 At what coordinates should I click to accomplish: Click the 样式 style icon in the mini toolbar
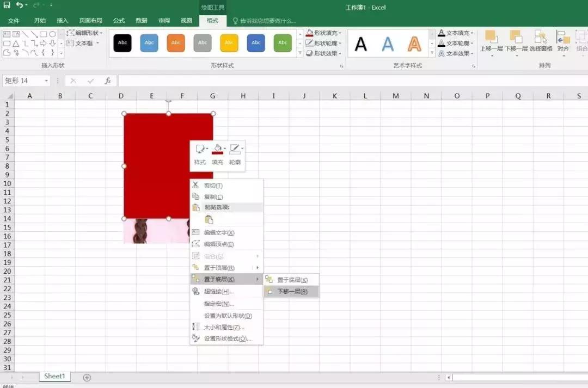[200, 149]
